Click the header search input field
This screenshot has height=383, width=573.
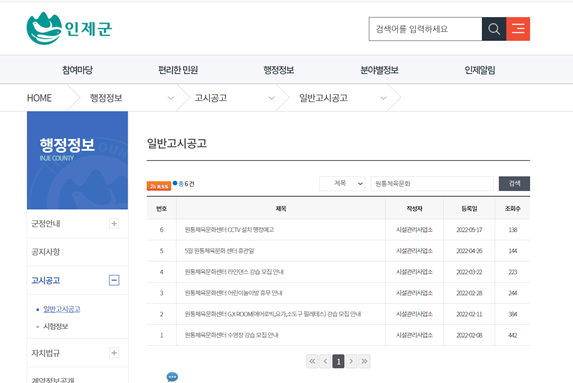coord(425,29)
